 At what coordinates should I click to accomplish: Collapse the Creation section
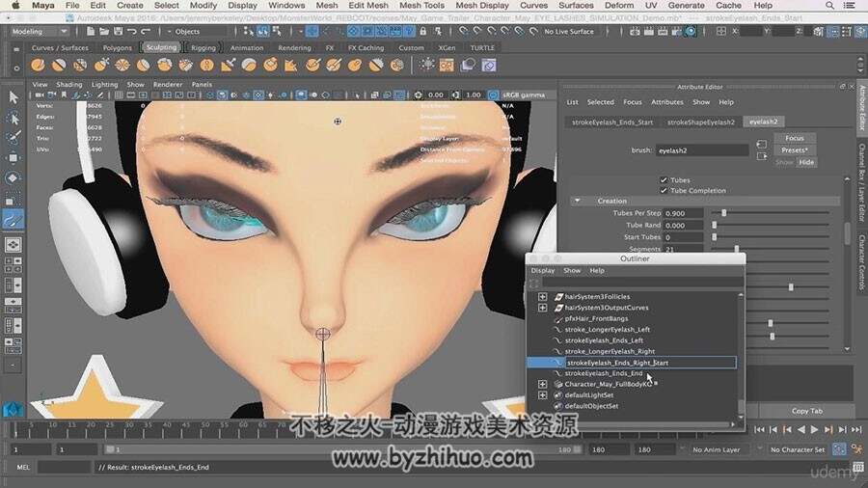click(x=578, y=201)
